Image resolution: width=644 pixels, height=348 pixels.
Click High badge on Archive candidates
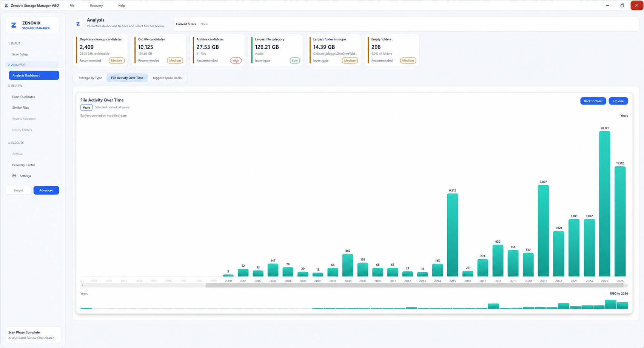(x=236, y=60)
